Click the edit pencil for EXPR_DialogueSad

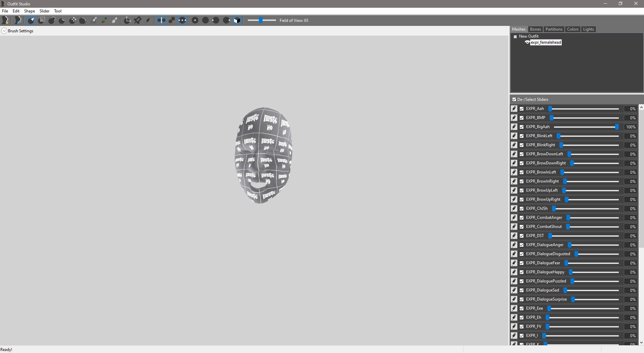[x=514, y=290]
